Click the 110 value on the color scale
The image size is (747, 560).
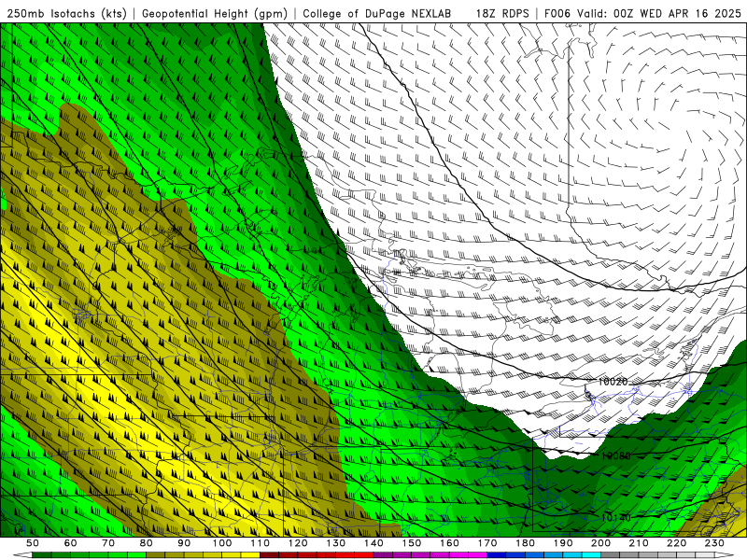260,543
